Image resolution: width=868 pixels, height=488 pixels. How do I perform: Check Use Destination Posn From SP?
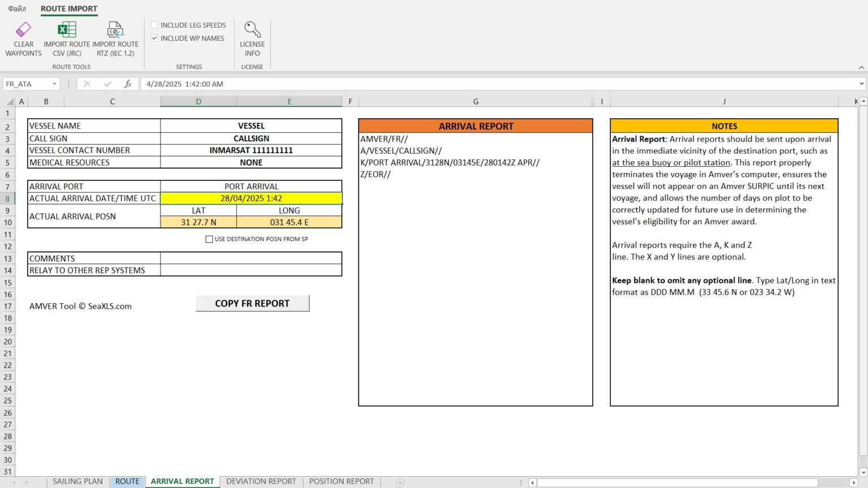click(209, 239)
